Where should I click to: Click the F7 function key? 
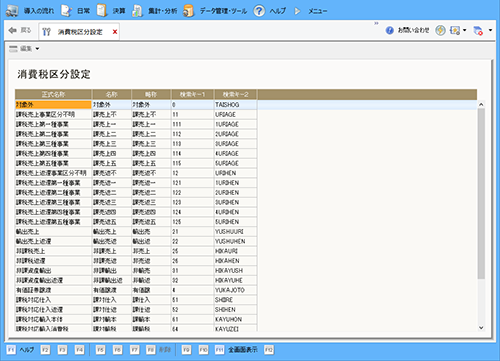134,350
